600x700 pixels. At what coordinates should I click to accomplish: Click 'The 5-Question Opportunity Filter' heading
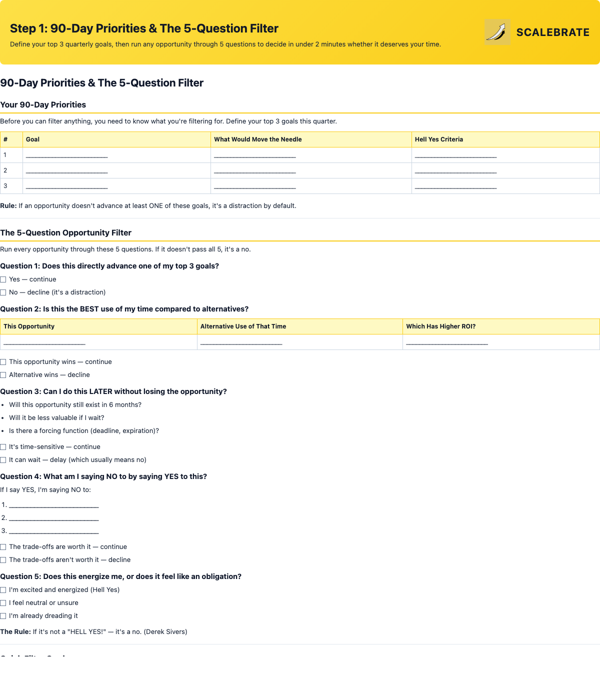(x=65, y=232)
